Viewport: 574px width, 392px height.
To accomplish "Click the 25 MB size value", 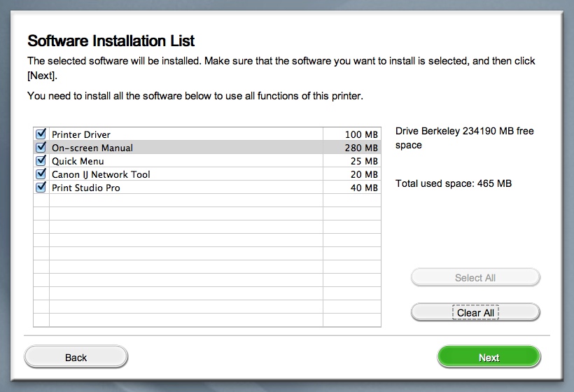I will click(364, 161).
